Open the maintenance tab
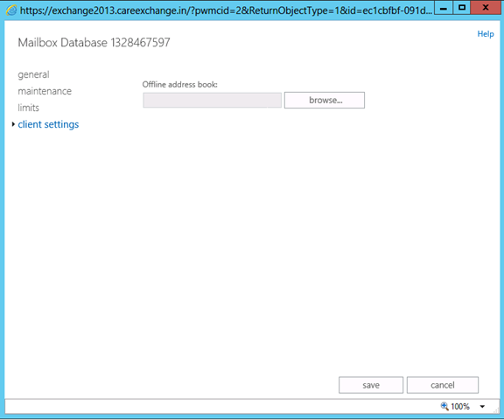This screenshot has height=420, width=504. click(45, 91)
